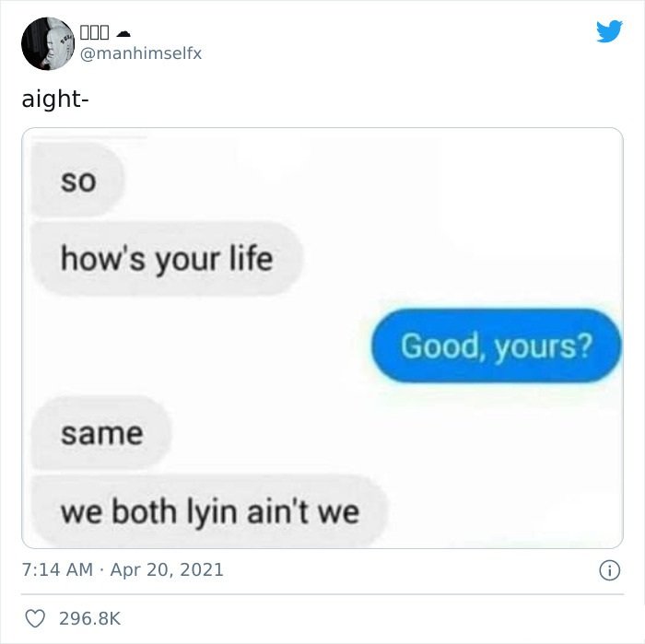Open the @manhimselfx profile avatar
Image resolution: width=645 pixels, height=644 pixels.
pyautogui.click(x=48, y=43)
